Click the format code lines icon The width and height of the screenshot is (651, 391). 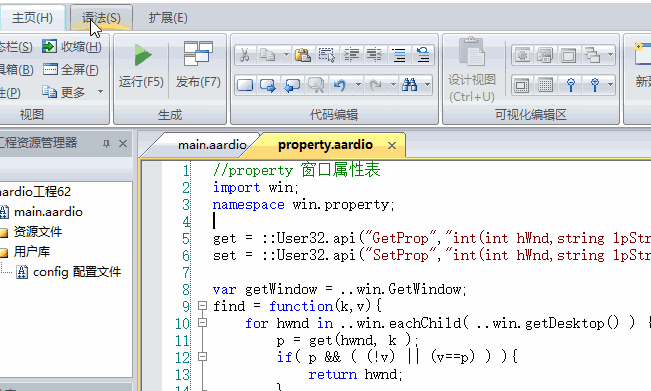click(399, 55)
